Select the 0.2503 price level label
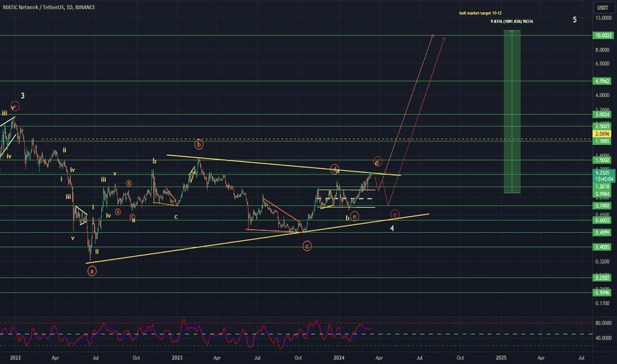617x364 pixels. click(603, 278)
